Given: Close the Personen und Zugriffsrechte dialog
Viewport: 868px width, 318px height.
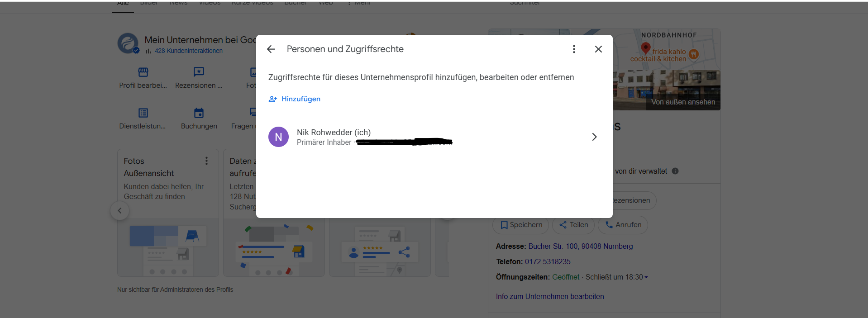Looking at the screenshot, I should pyautogui.click(x=598, y=49).
